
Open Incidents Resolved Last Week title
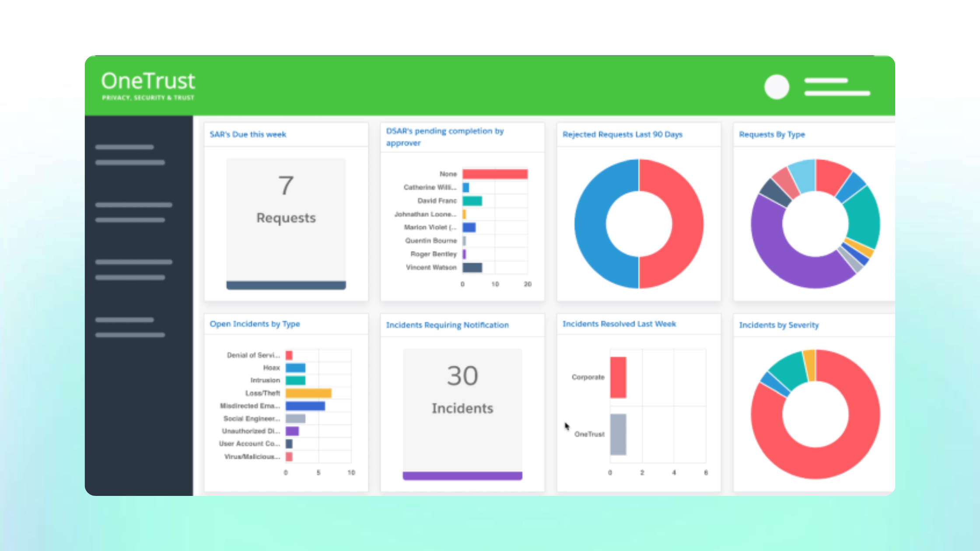(619, 324)
